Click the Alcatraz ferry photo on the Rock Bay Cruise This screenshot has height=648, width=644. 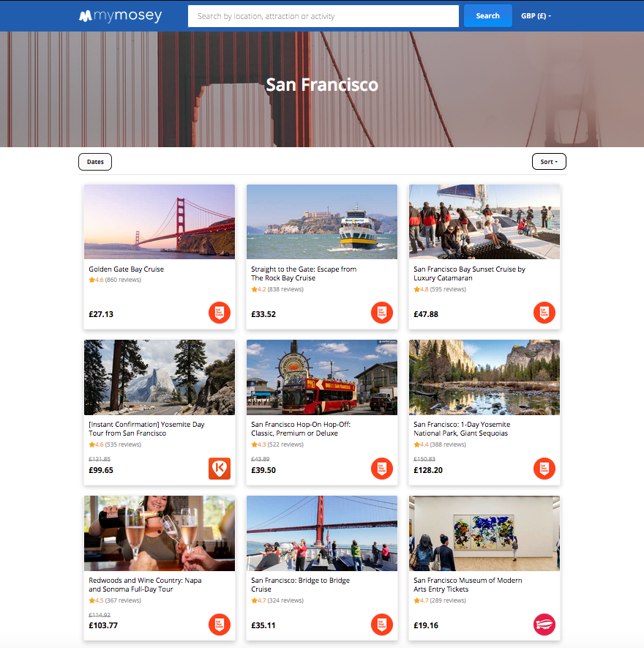tap(321, 222)
